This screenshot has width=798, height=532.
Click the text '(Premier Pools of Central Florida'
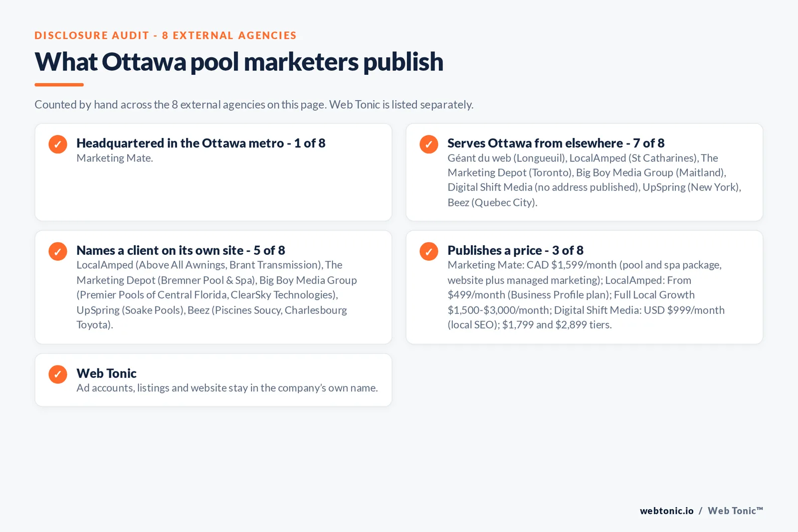click(x=152, y=295)
